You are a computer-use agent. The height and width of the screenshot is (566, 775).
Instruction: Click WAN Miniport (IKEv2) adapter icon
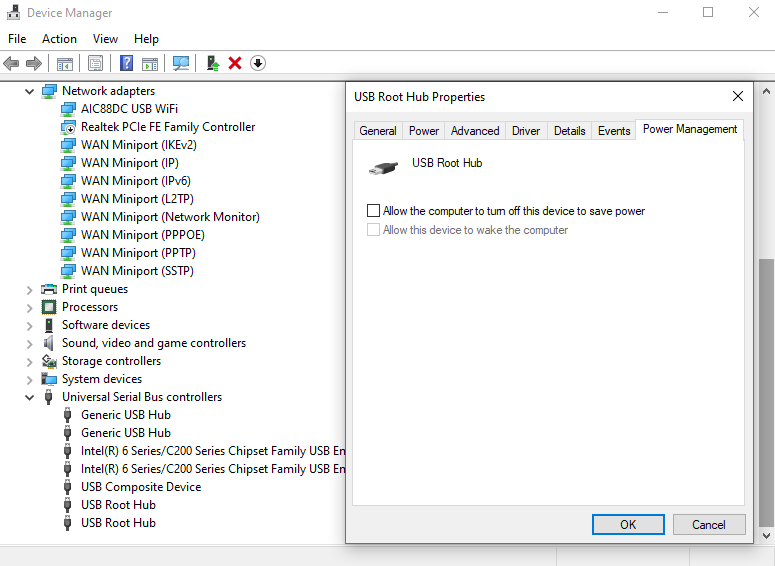click(68, 145)
